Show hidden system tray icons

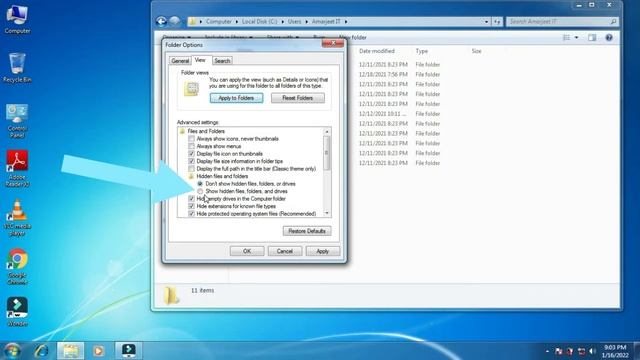point(547,351)
